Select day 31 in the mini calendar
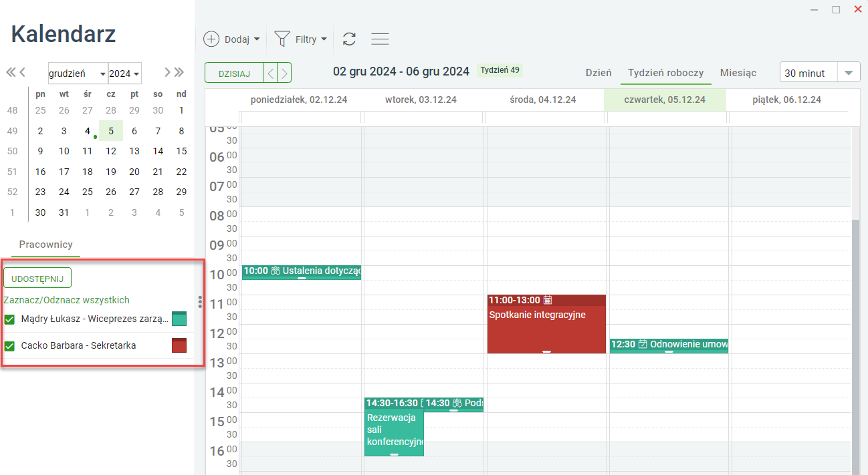Screen dimensions: 868x475 (x=64, y=212)
